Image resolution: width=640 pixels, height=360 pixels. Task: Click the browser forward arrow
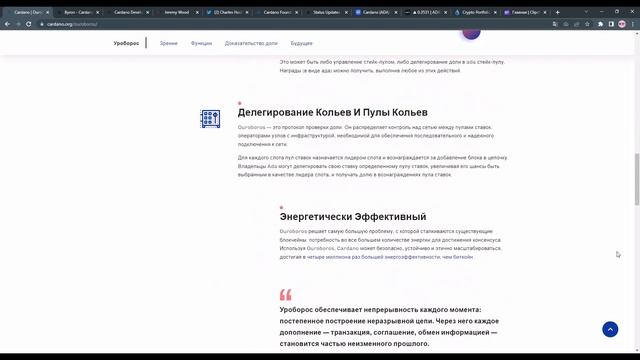click(18, 24)
